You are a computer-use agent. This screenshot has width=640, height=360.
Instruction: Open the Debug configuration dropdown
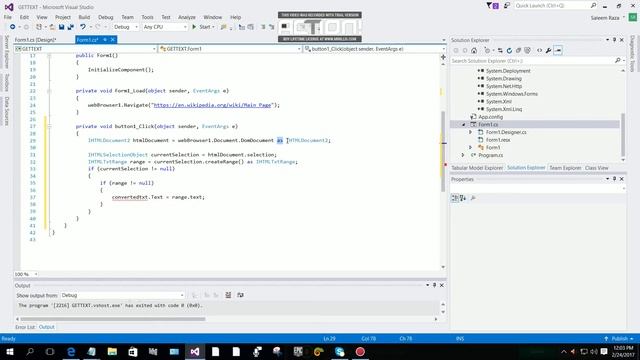[x=126, y=27]
